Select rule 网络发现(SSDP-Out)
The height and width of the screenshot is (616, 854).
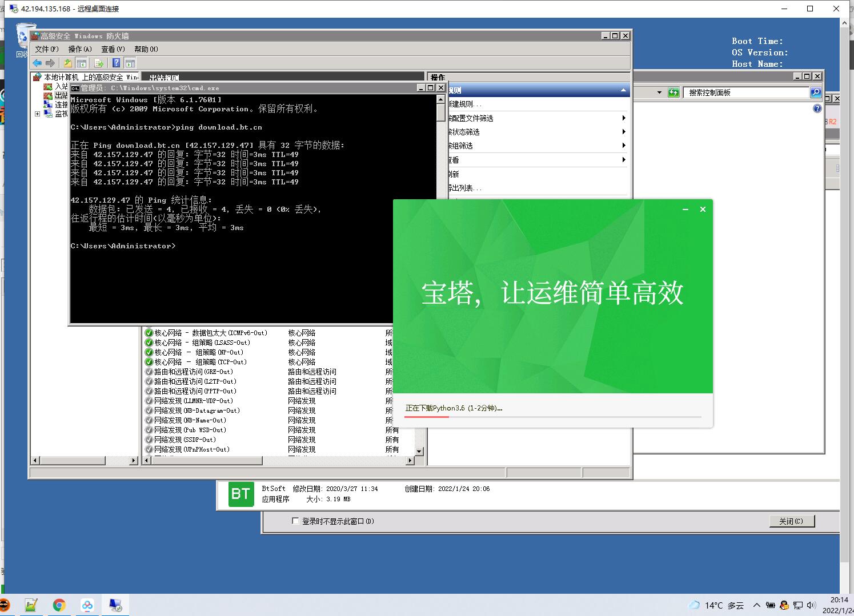(x=185, y=440)
